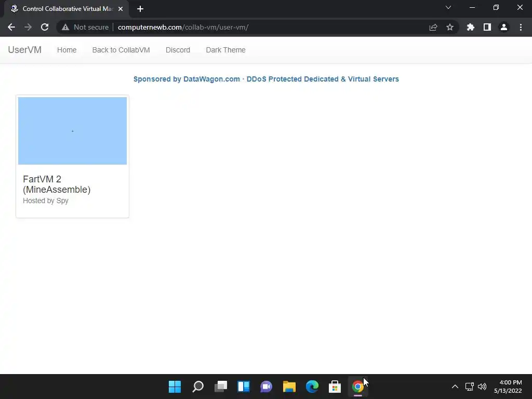Go back to the previous page

11,27
